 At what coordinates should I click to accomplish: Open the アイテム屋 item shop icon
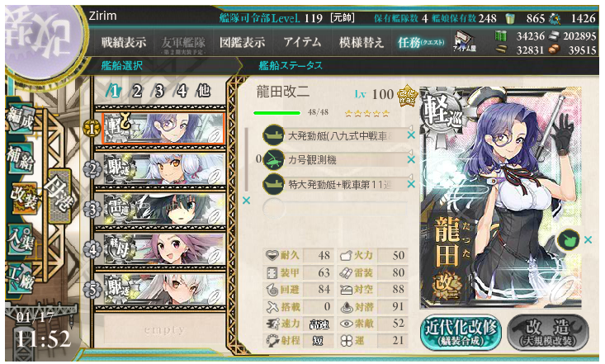click(465, 41)
